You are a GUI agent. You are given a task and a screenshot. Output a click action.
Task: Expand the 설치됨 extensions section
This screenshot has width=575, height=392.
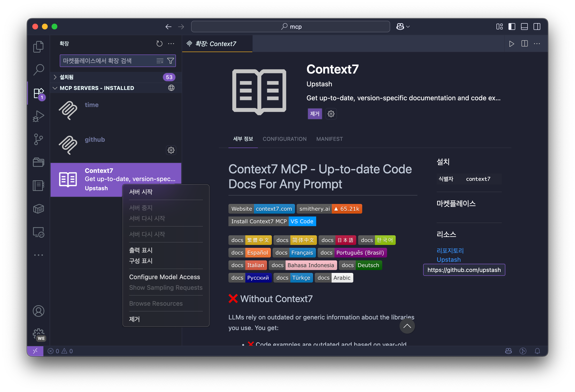[x=55, y=77]
